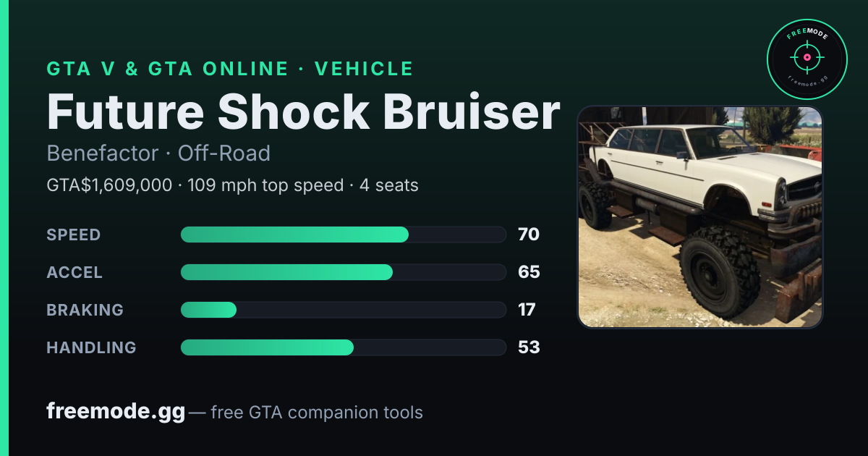This screenshot has height=456, width=868.
Task: Click the speed value 70
Action: click(x=529, y=235)
